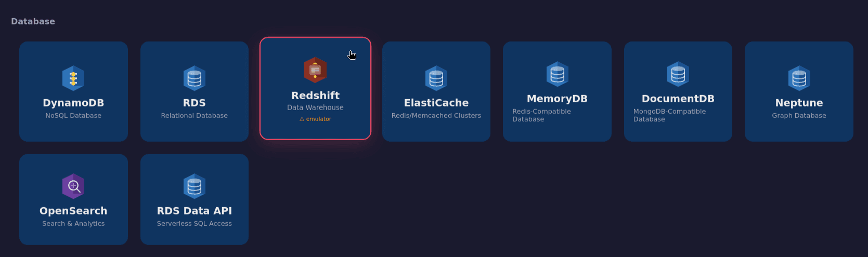This screenshot has height=257, width=868.
Task: Click the 'Serverless SQL Access' description text
Action: [195, 224]
